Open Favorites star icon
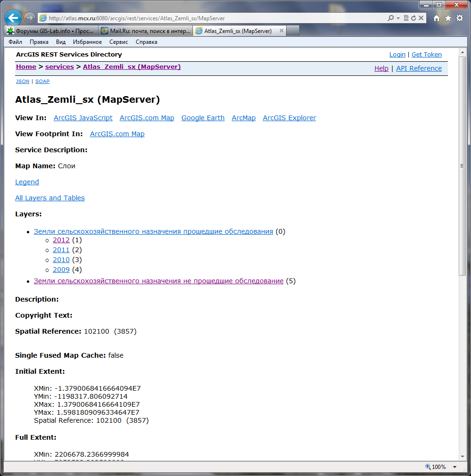 point(448,18)
